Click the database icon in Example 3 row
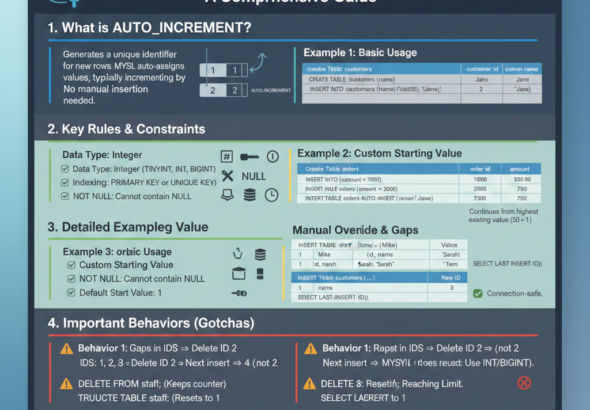 260,255
